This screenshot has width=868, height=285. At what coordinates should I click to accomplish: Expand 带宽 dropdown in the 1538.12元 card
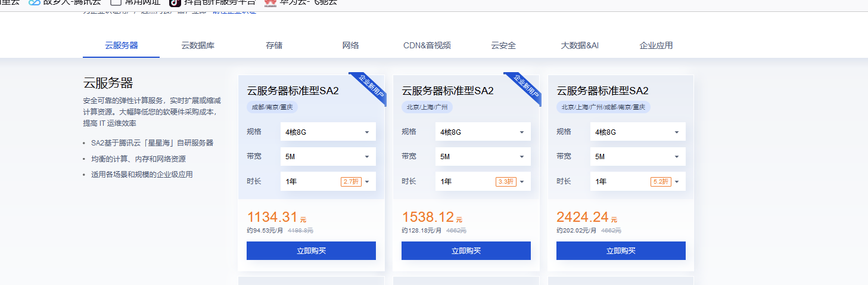[483, 157]
